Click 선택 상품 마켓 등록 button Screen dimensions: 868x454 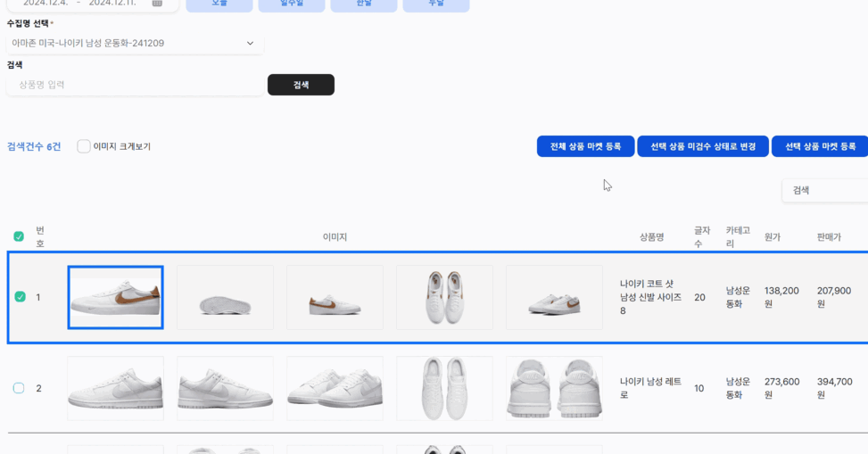pos(820,146)
